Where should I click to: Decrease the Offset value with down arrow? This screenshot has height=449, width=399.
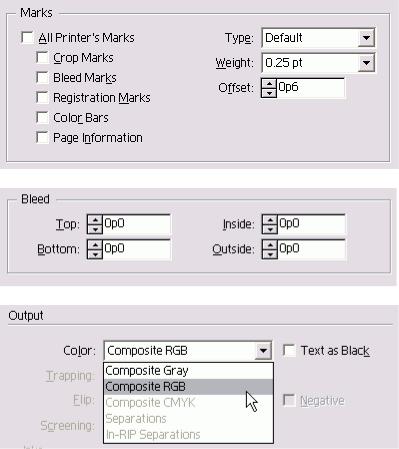point(269,92)
